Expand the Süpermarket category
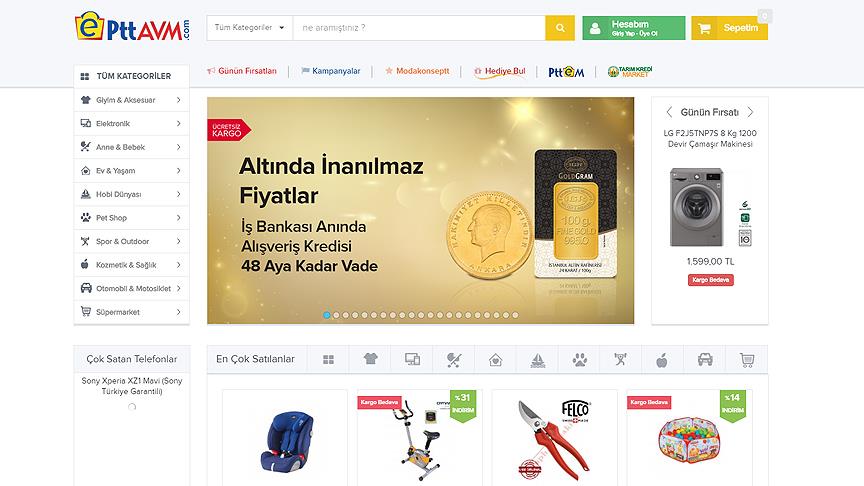Image resolution: width=864 pixels, height=486 pixels. click(x=132, y=312)
